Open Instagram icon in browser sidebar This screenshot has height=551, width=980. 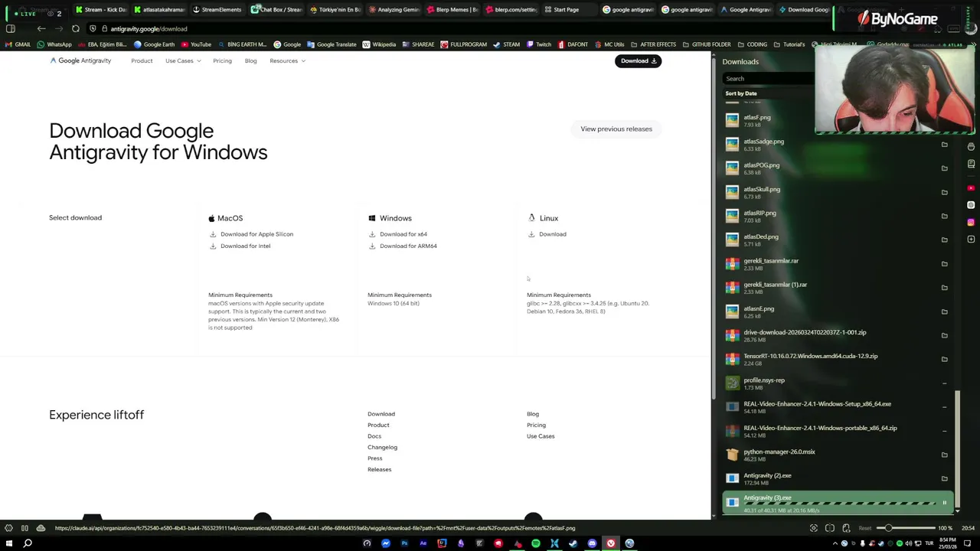click(972, 222)
